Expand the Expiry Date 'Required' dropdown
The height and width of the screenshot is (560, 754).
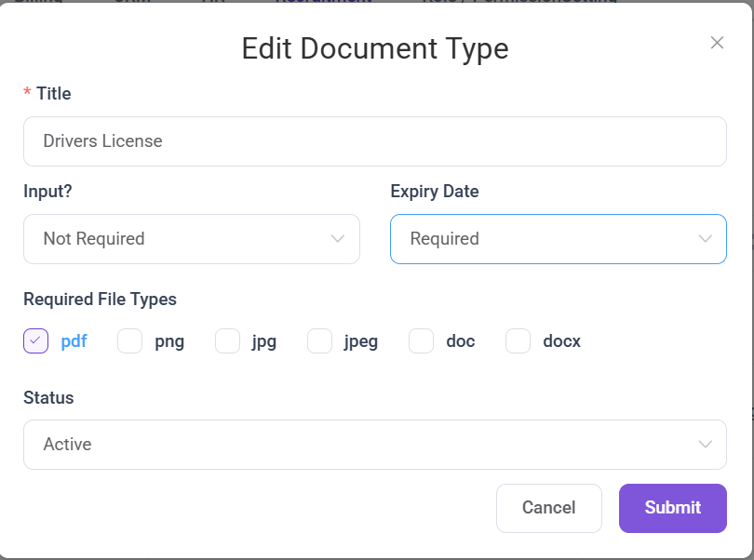coord(558,239)
